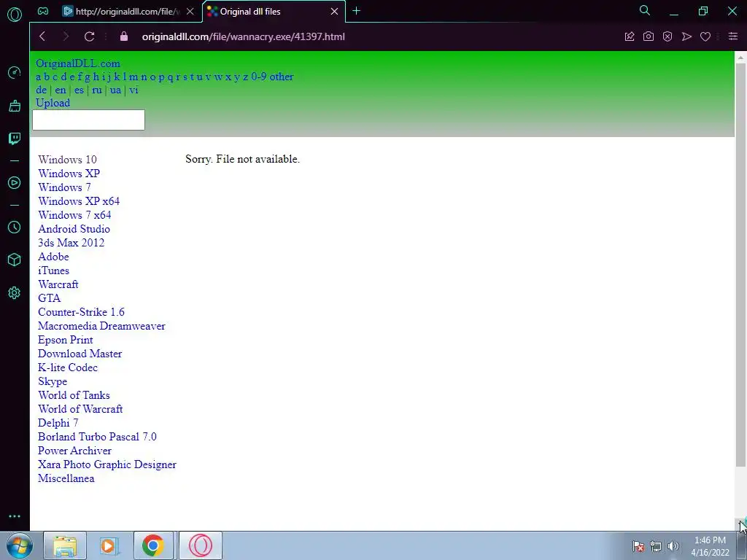Open the iTunes link
This screenshot has height=560, width=747.
[x=53, y=270]
